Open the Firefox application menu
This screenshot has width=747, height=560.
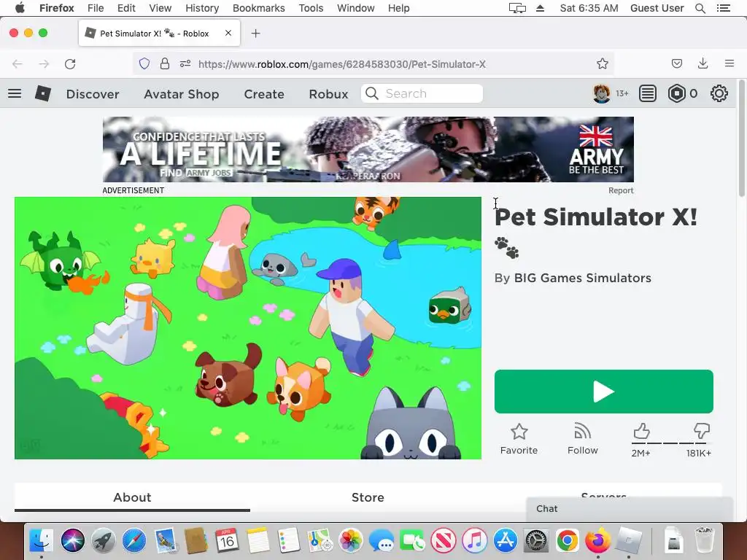(729, 63)
